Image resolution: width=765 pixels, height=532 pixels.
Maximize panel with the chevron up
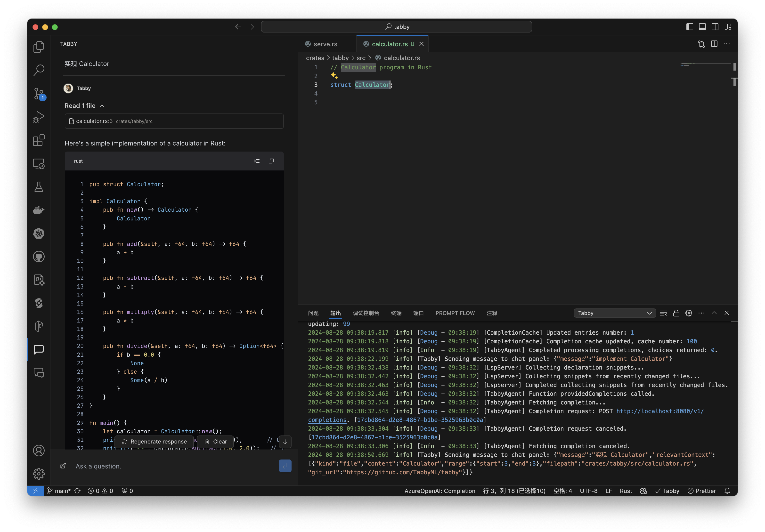pos(714,313)
